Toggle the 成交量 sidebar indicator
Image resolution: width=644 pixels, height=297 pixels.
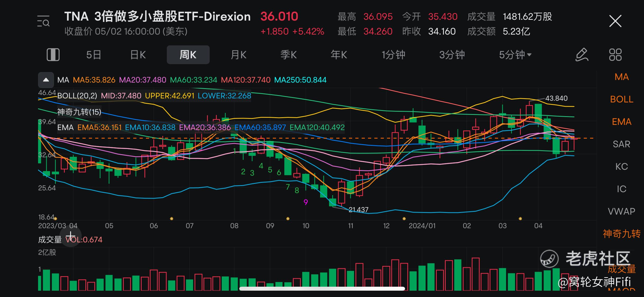(x=622, y=269)
